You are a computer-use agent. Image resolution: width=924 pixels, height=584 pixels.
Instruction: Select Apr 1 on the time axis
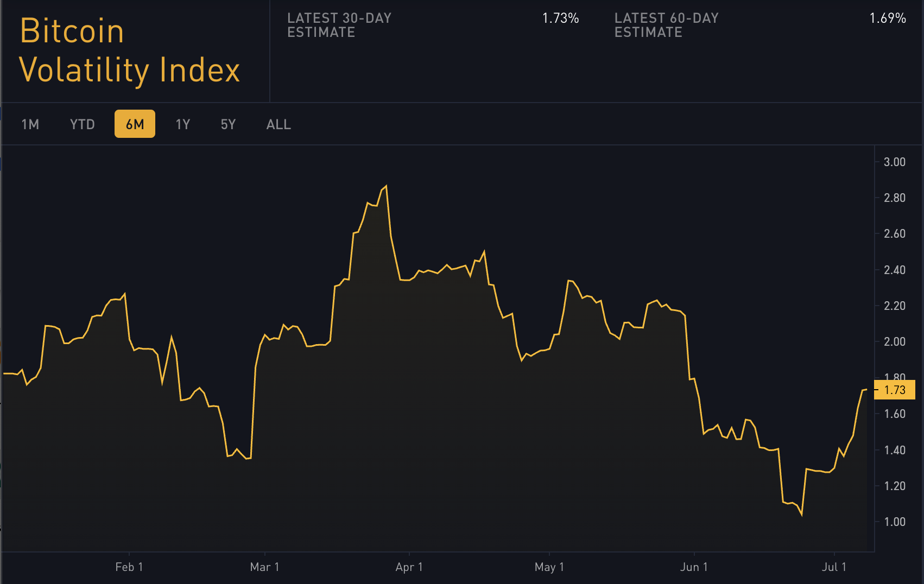[409, 567]
